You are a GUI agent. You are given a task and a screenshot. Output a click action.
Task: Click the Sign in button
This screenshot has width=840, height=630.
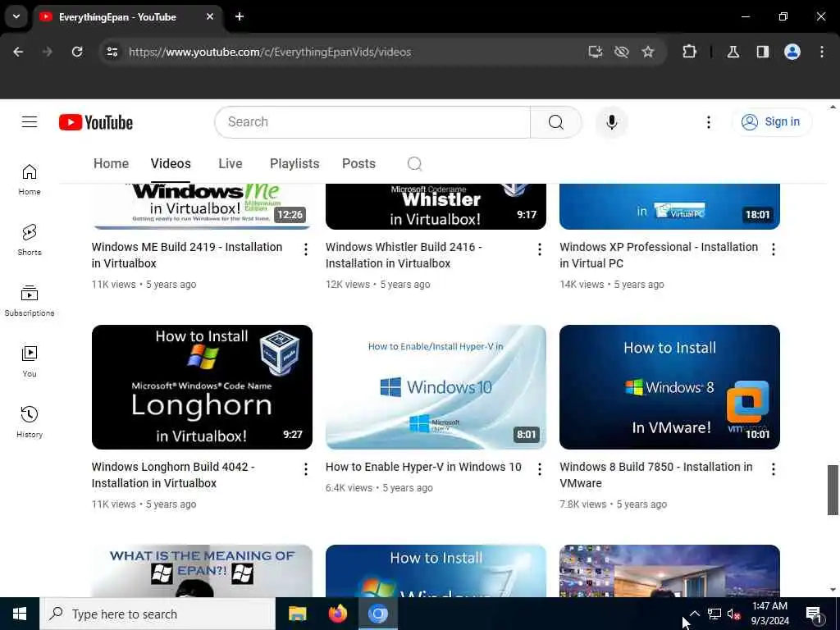771,122
